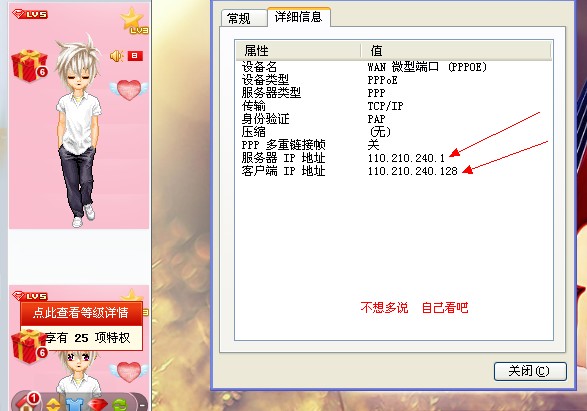587x411 pixels.
Task: Click the green refresh arrows icon
Action: (120, 405)
